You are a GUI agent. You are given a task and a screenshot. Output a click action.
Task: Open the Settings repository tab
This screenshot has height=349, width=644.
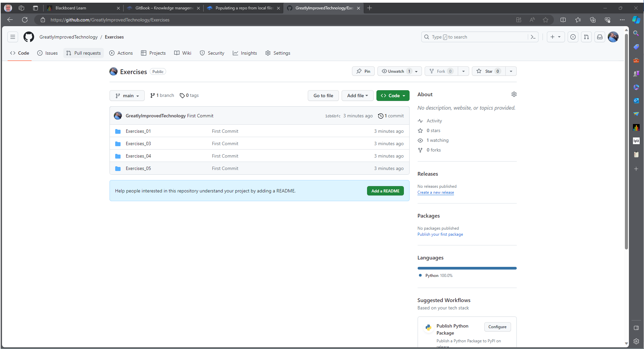click(x=278, y=53)
